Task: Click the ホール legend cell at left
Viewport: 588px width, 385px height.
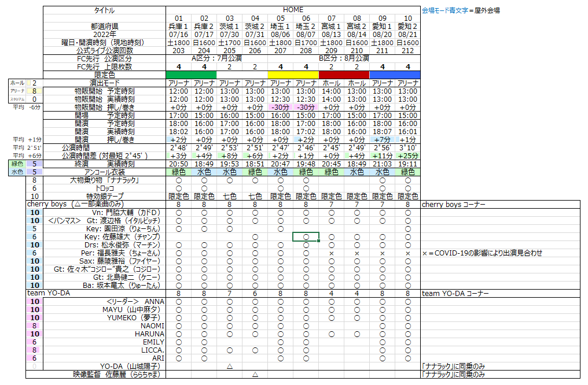Action: coord(17,83)
